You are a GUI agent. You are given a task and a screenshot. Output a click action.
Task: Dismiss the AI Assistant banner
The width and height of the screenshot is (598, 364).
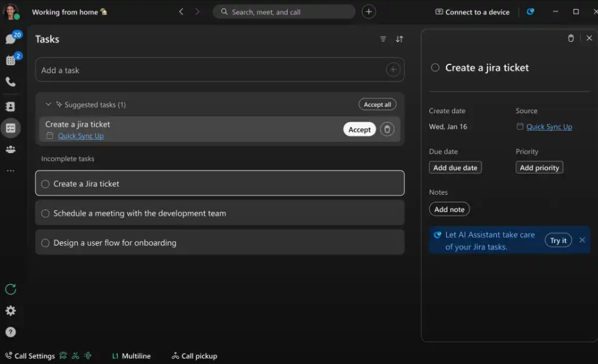[582, 240]
